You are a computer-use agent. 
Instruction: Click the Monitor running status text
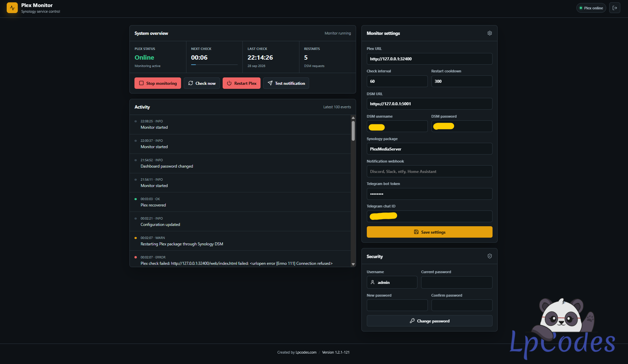tap(338, 33)
